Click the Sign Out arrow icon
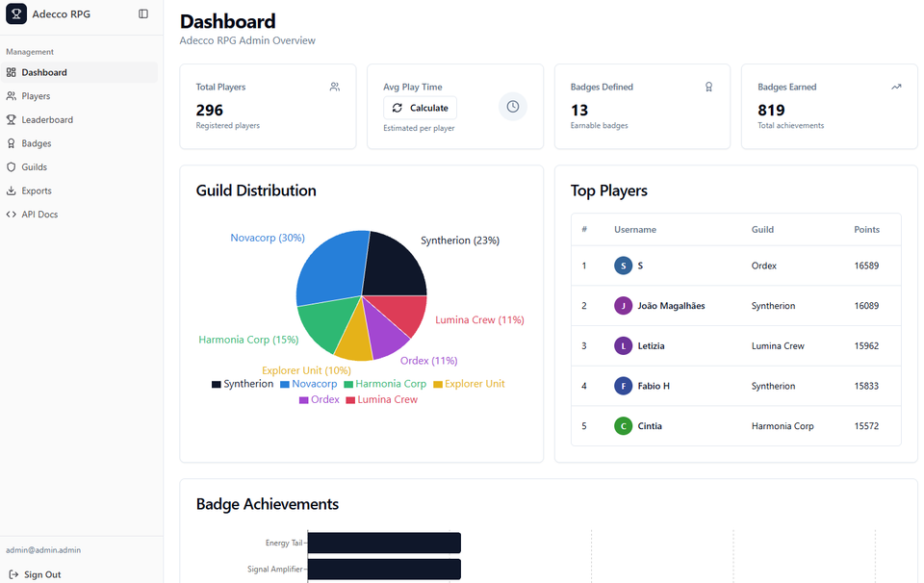This screenshot has width=924, height=583. click(x=13, y=574)
